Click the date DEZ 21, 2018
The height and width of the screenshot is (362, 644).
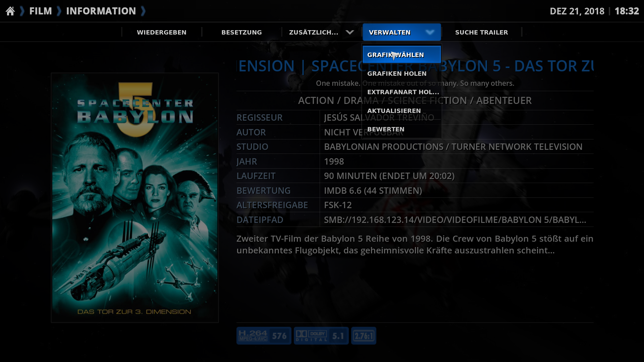pyautogui.click(x=577, y=11)
